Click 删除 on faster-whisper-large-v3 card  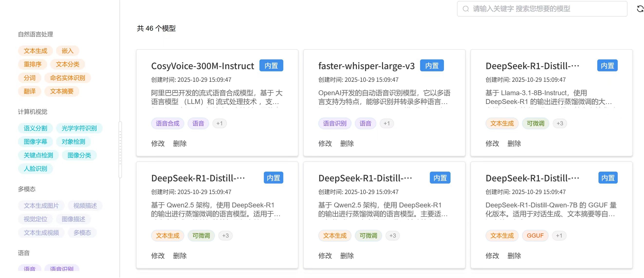[x=347, y=143]
